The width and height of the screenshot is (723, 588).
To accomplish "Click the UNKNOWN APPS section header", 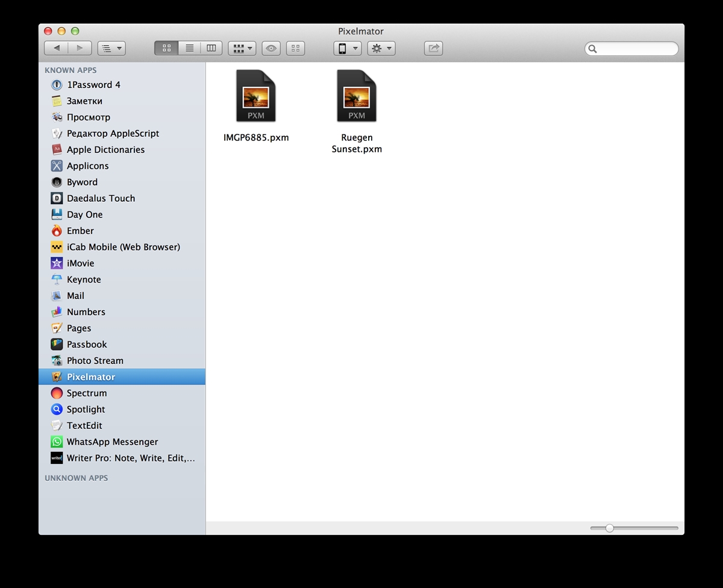I will click(x=76, y=478).
